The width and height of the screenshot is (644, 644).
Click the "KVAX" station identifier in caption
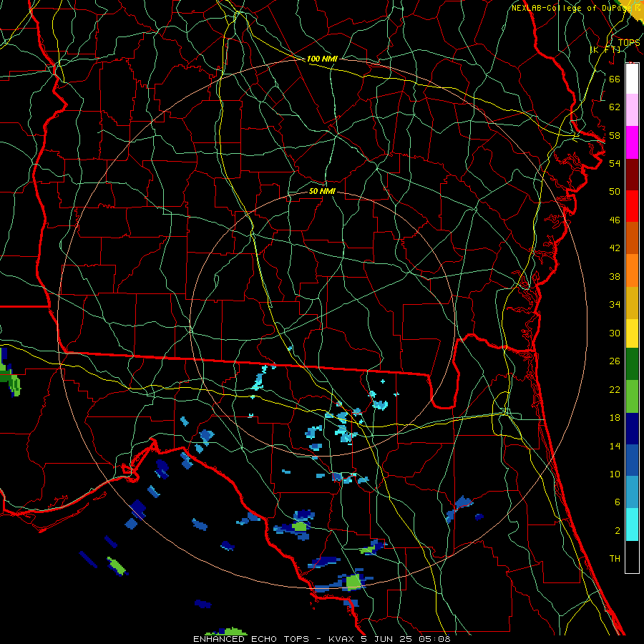click(341, 639)
